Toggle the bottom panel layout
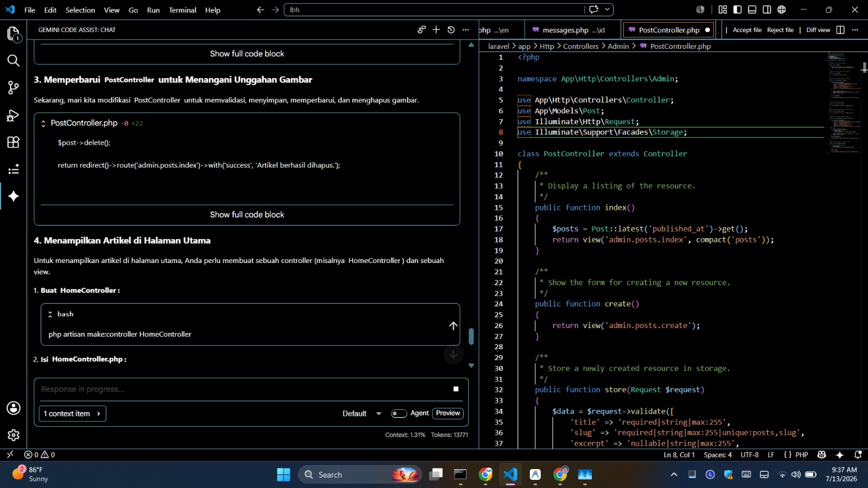This screenshot has width=868, height=488. 752,10
